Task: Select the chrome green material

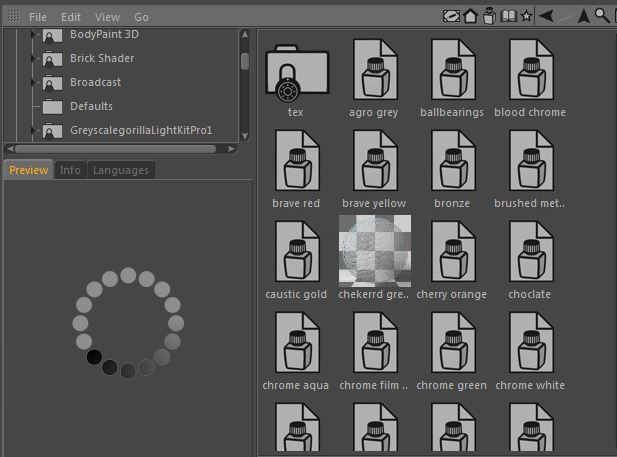Action: click(453, 342)
